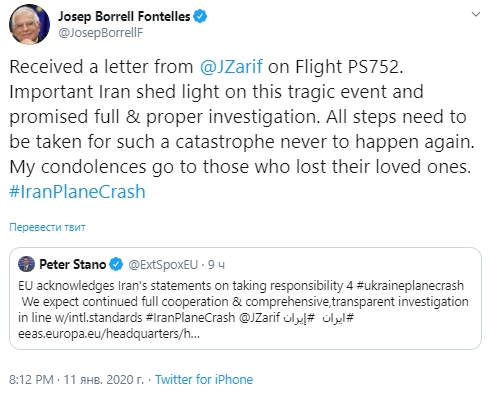Open Peter Stano's name in quoted tweet
This screenshot has height=395, width=492.
click(72, 264)
